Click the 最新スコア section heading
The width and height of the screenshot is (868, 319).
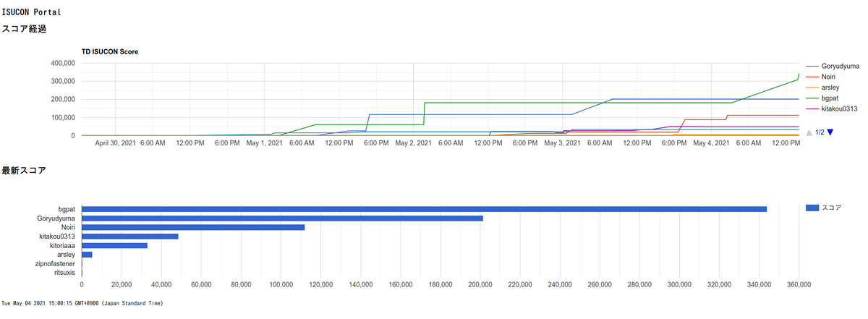point(24,171)
